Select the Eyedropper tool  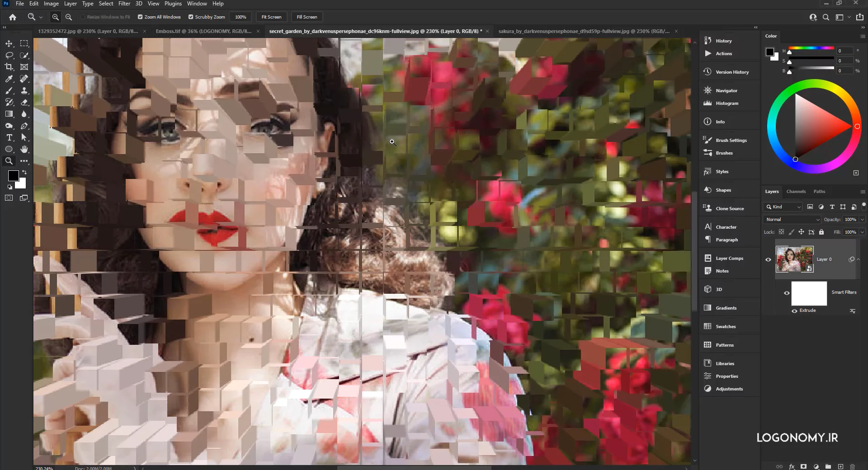(9, 79)
